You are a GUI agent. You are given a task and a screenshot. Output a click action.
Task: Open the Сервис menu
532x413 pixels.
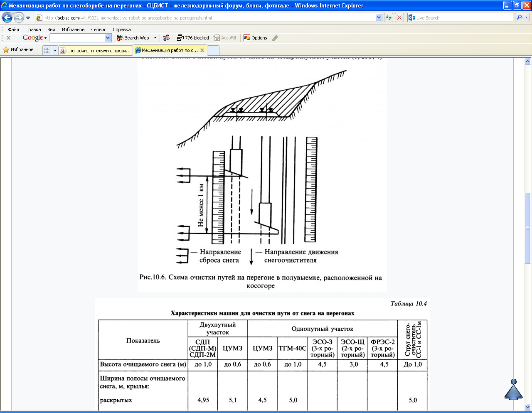pos(99,29)
